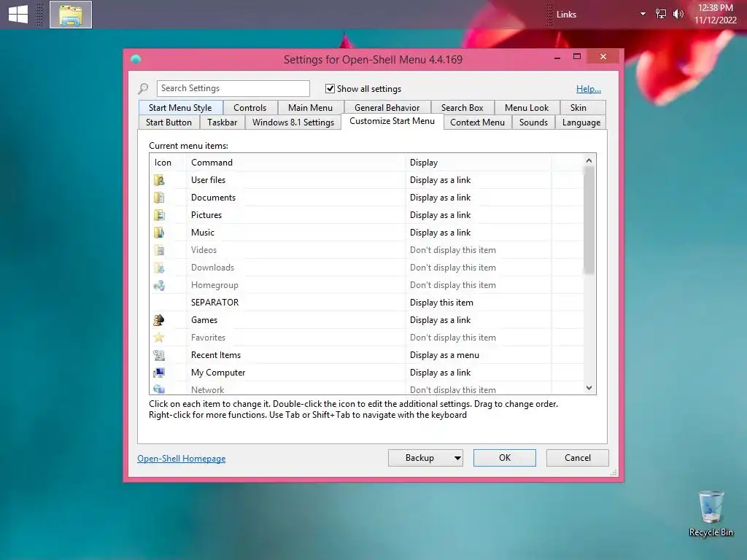Open the Help link
Viewport: 747px width, 560px height.
(589, 88)
